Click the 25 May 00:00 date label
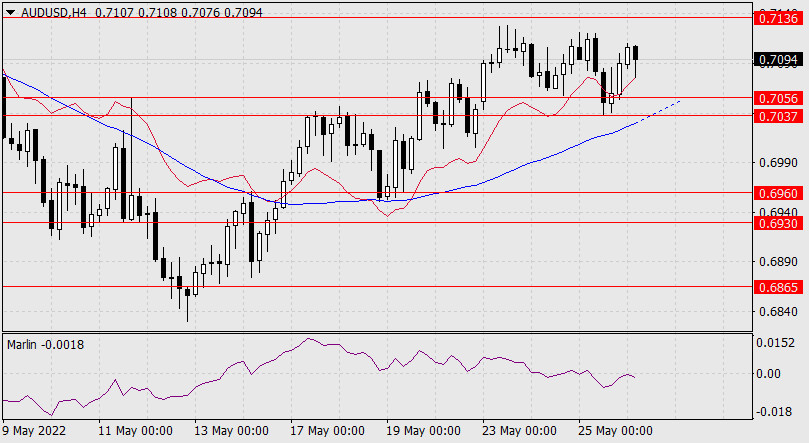 click(615, 431)
